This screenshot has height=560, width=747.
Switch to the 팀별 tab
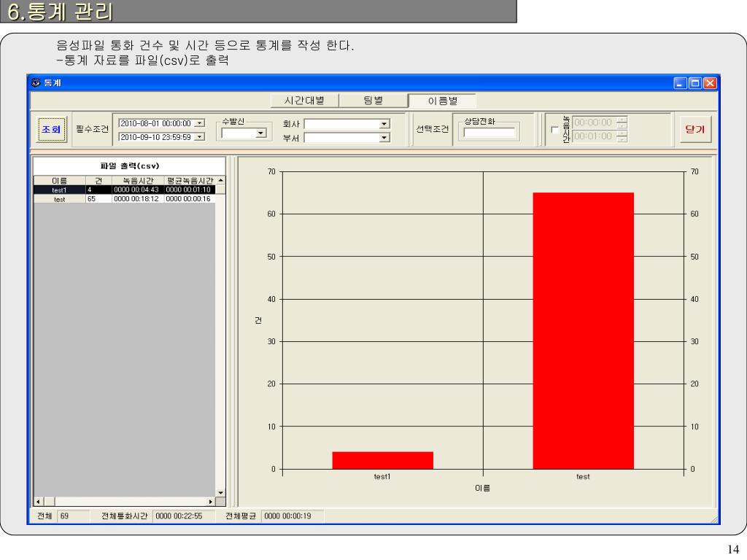(373, 101)
